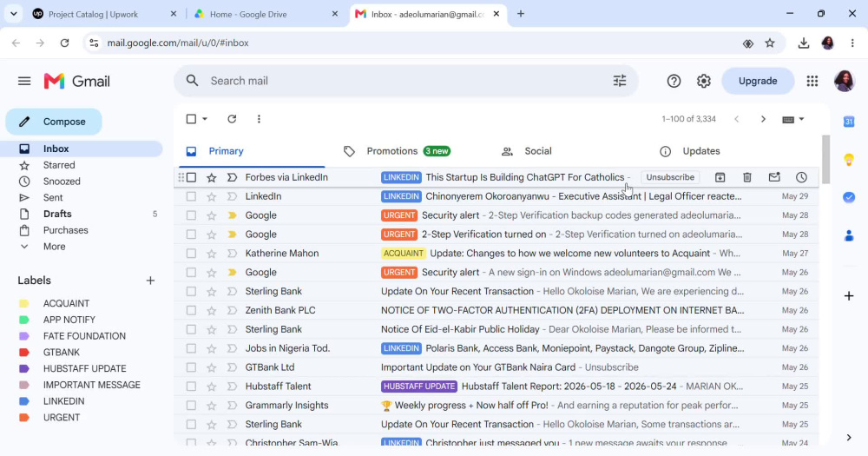Mark the Forbes via LinkedIn email as unread
Viewport: 868px width, 456px height.
[x=774, y=177]
